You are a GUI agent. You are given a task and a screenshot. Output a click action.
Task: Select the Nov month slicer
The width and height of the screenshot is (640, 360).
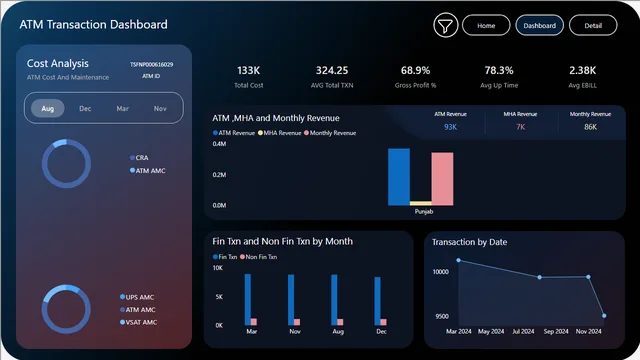pyautogui.click(x=160, y=109)
